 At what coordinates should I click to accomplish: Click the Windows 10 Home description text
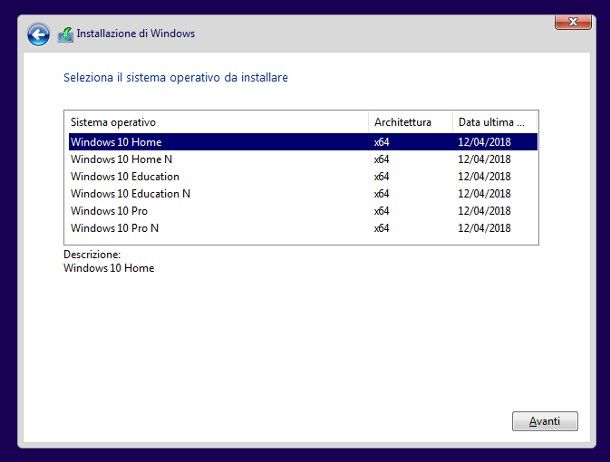109,268
